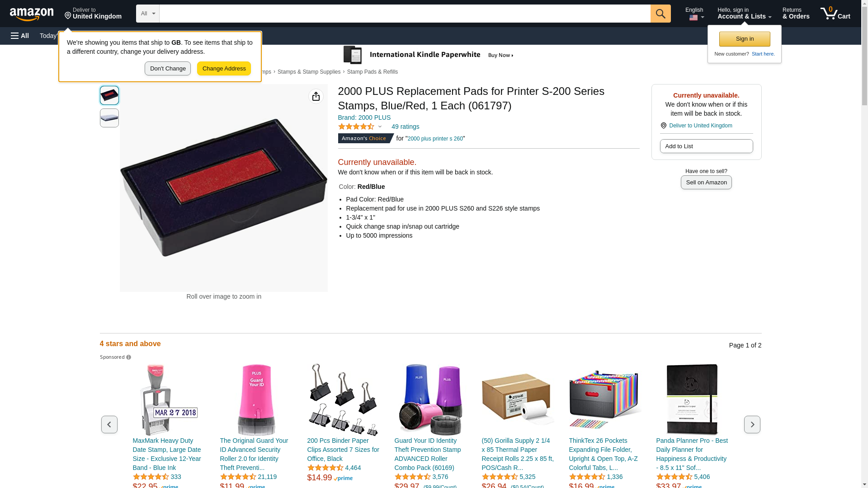Open the English language selector dropdown

point(694,14)
